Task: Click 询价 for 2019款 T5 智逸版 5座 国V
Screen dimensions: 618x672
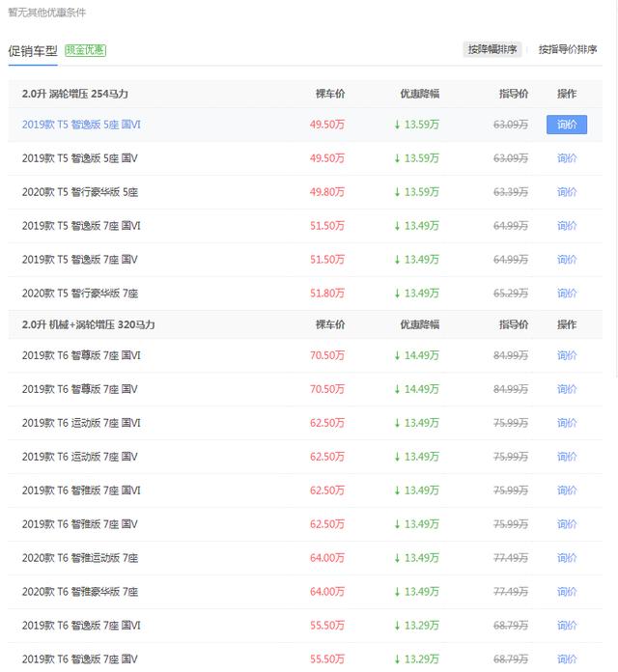Action: (567, 158)
